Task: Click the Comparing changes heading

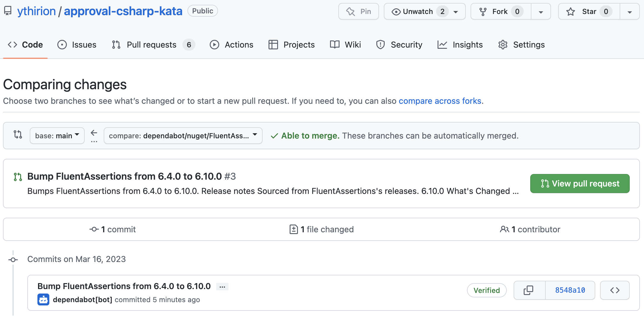Action: pos(65,85)
